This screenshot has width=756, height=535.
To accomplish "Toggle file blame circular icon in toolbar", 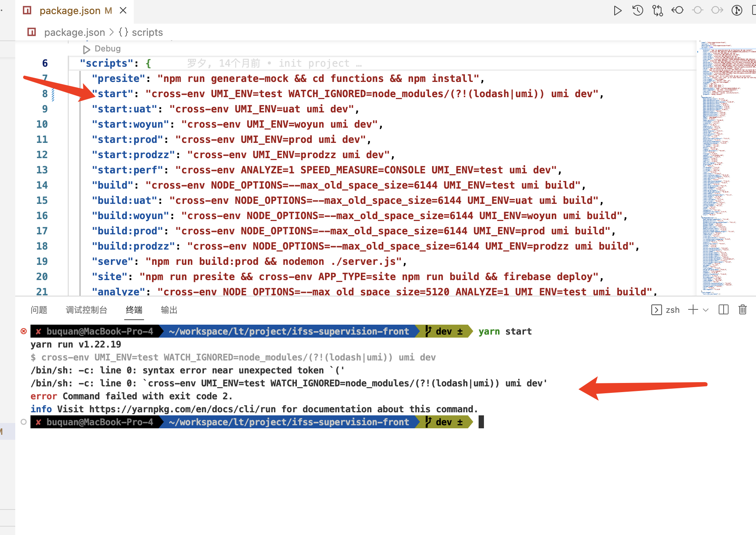I will point(737,10).
